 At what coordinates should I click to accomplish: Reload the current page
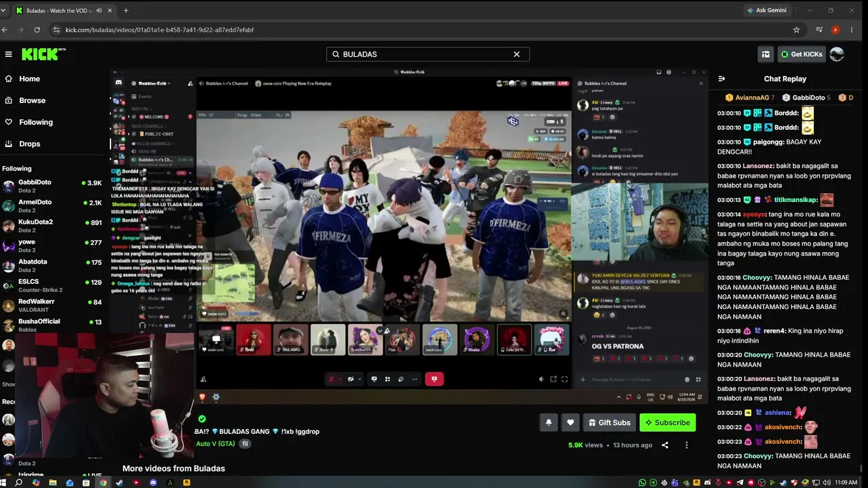tap(37, 30)
